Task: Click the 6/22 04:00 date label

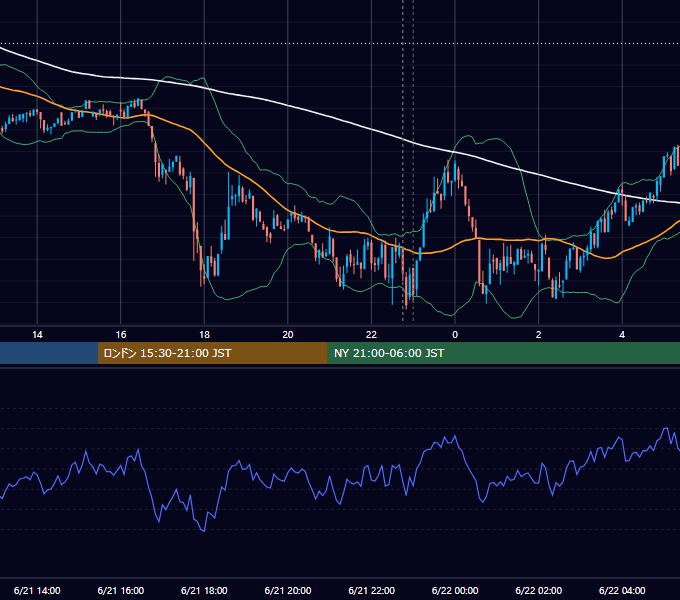Action: point(622,590)
